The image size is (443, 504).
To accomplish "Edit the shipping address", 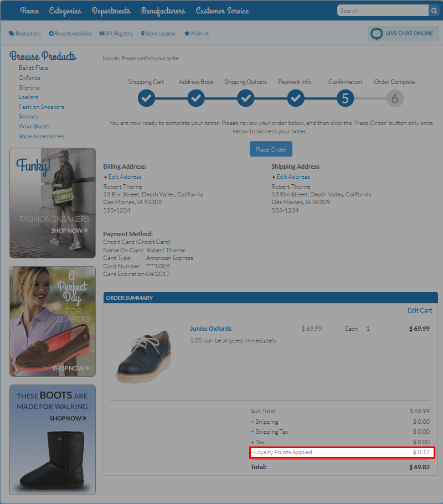I will click(293, 177).
